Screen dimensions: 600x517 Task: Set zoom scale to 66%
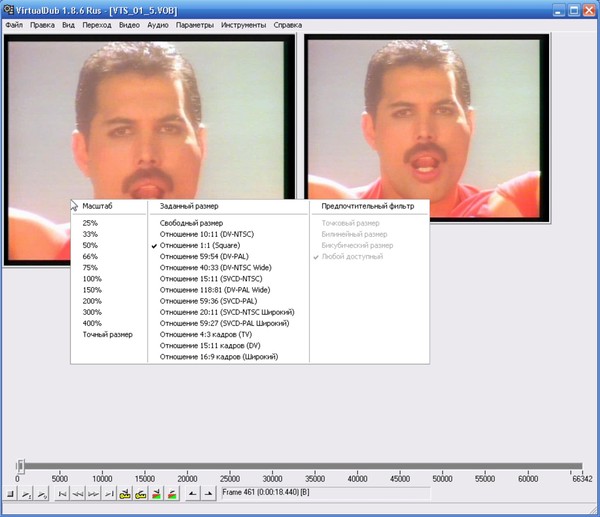pyautogui.click(x=90, y=256)
